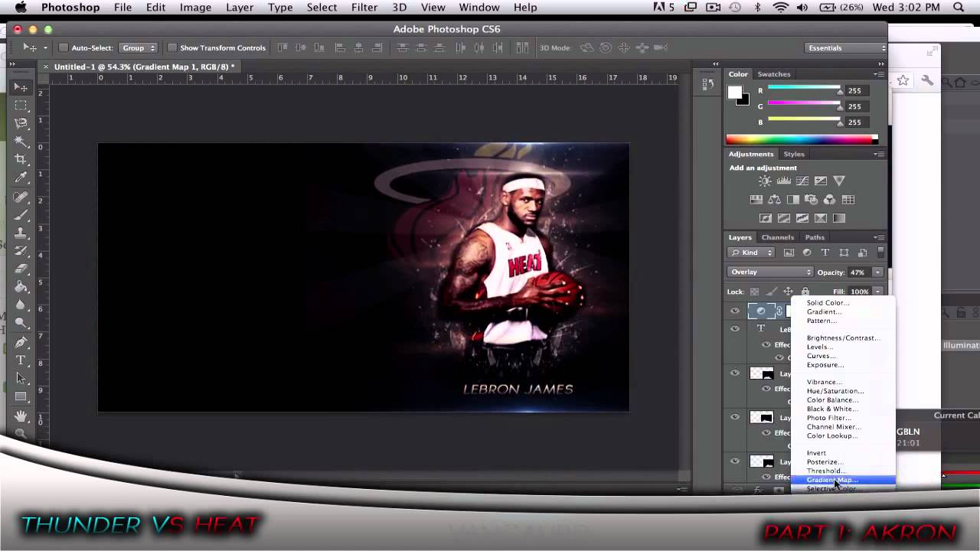Switch to the Swatches tab
Screen dimensions: 980x551
pyautogui.click(x=773, y=74)
